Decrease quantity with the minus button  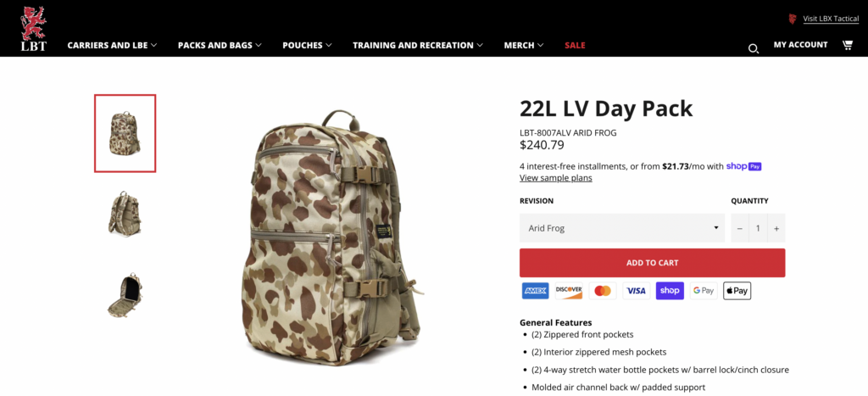739,228
